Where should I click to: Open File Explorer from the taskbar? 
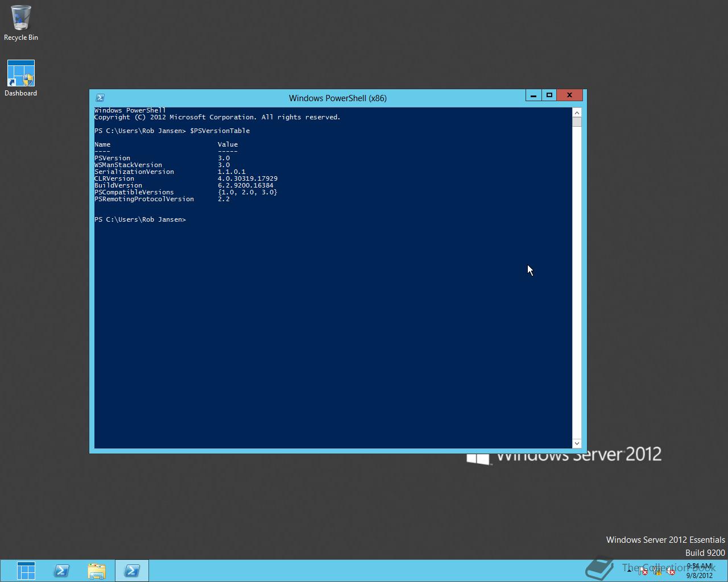coord(97,571)
